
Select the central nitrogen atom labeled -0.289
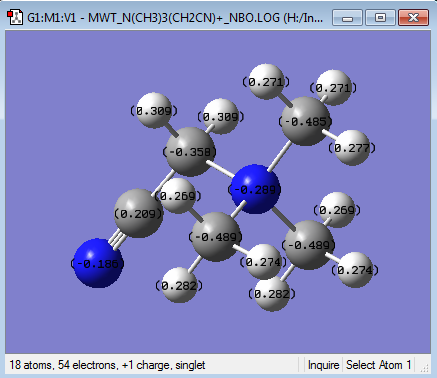tap(256, 189)
